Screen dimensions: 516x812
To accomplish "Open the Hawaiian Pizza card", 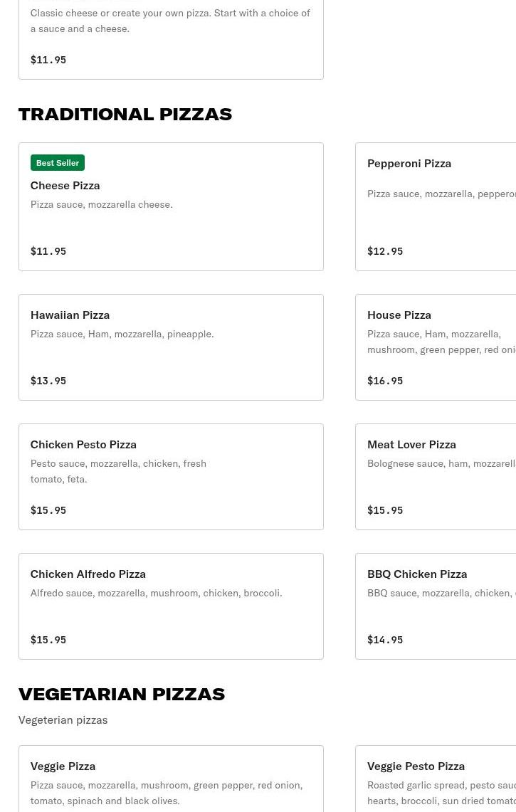I will click(171, 347).
